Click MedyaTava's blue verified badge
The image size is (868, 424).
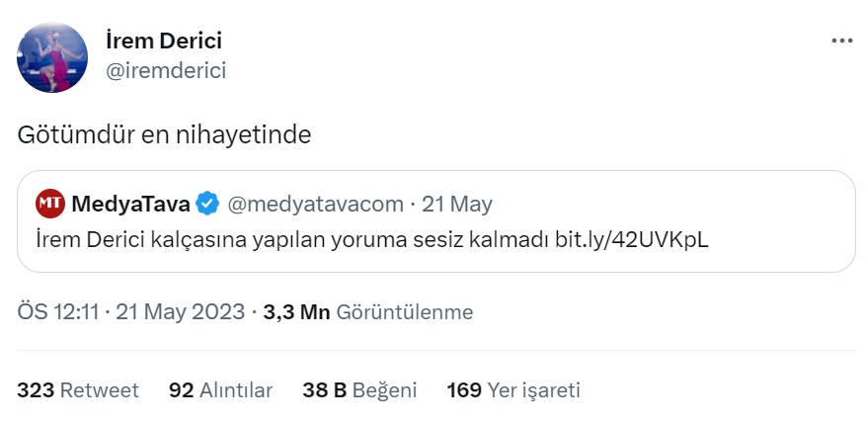pyautogui.click(x=208, y=205)
